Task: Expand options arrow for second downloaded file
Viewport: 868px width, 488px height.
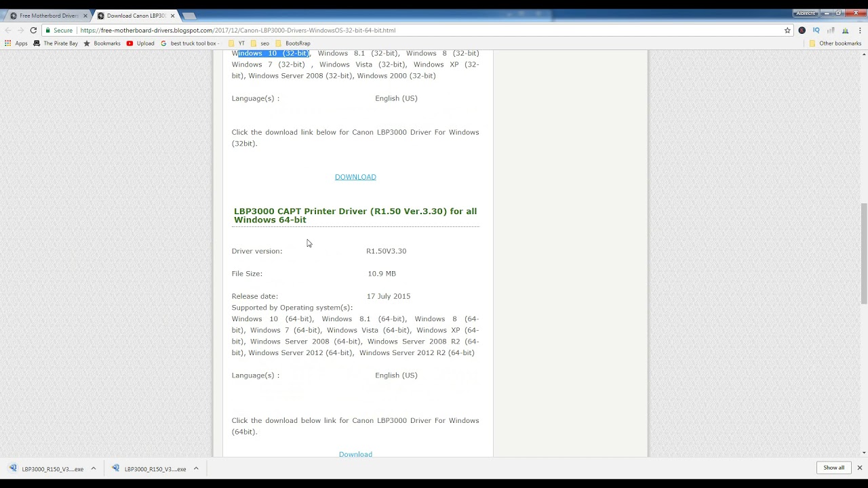Action: pos(196,468)
